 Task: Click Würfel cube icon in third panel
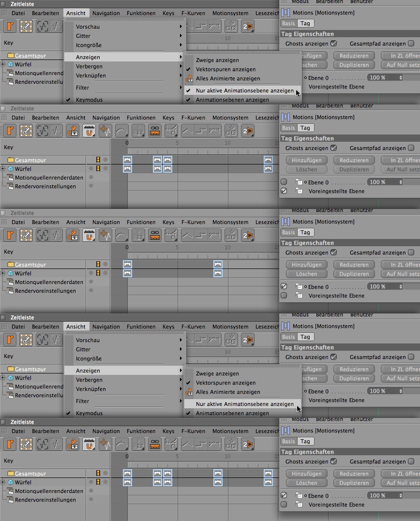tap(10, 273)
